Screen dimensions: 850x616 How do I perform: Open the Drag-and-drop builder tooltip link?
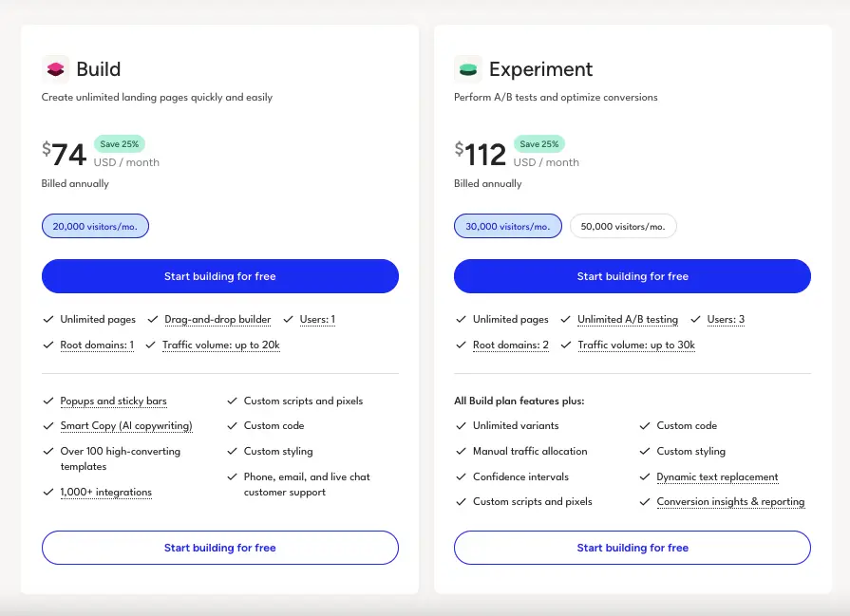217,320
